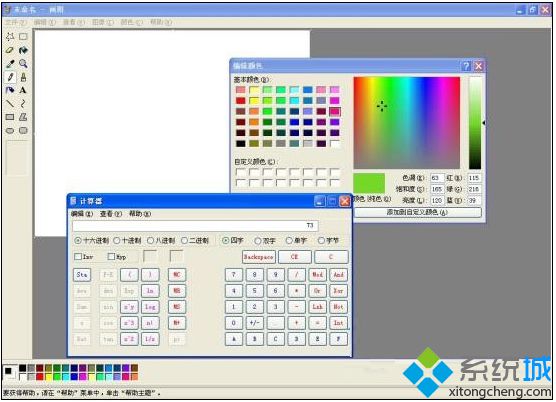Click the Hue value input field
This screenshot has height=402, width=556.
(x=437, y=178)
